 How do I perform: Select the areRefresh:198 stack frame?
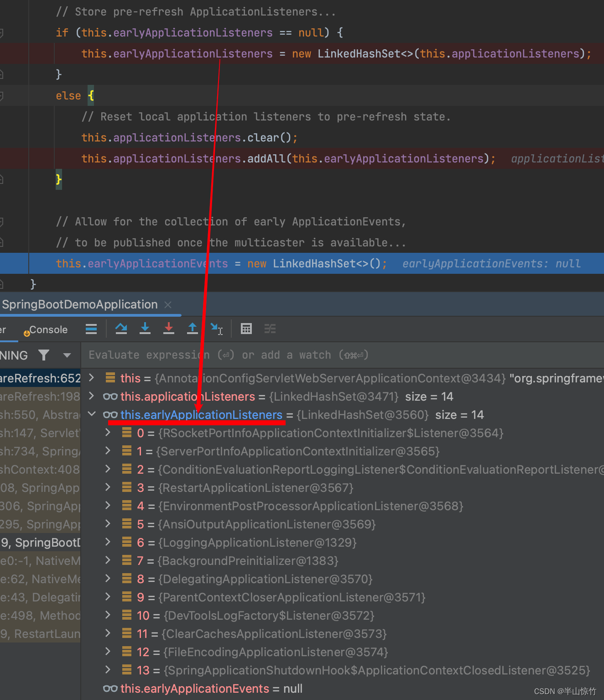click(40, 397)
